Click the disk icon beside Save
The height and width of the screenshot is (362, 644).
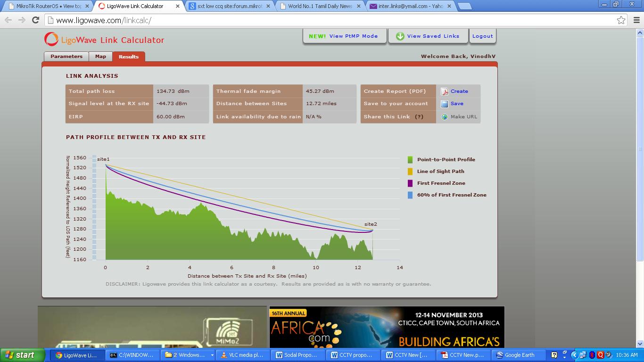(x=445, y=104)
